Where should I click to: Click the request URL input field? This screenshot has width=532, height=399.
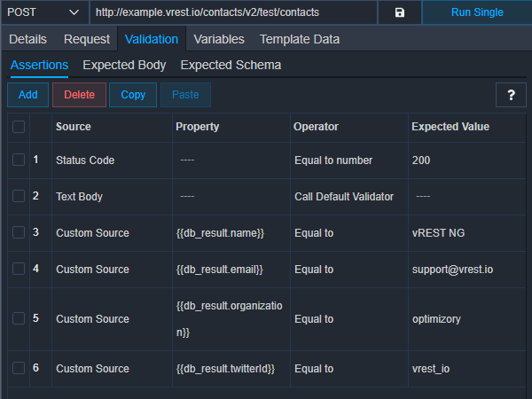tap(233, 12)
